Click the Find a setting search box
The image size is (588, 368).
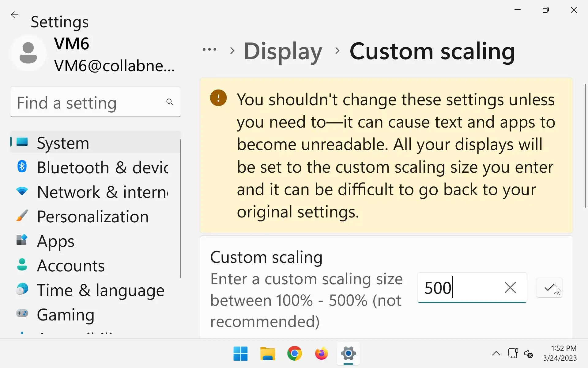coord(89,102)
